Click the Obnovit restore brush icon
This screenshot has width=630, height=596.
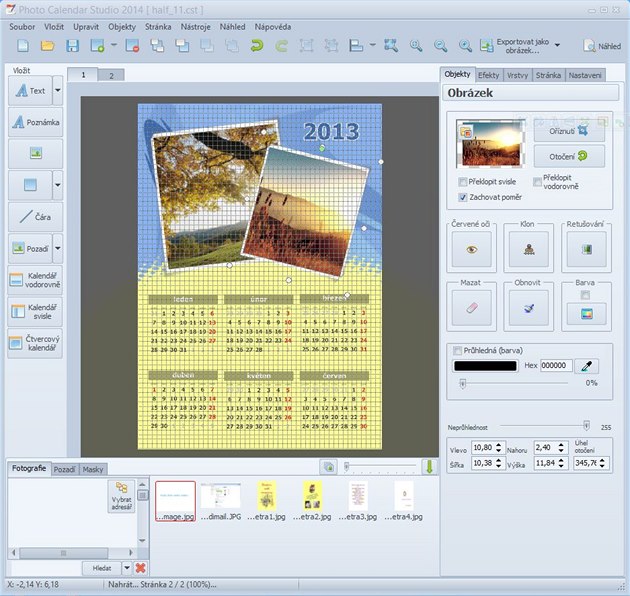529,308
